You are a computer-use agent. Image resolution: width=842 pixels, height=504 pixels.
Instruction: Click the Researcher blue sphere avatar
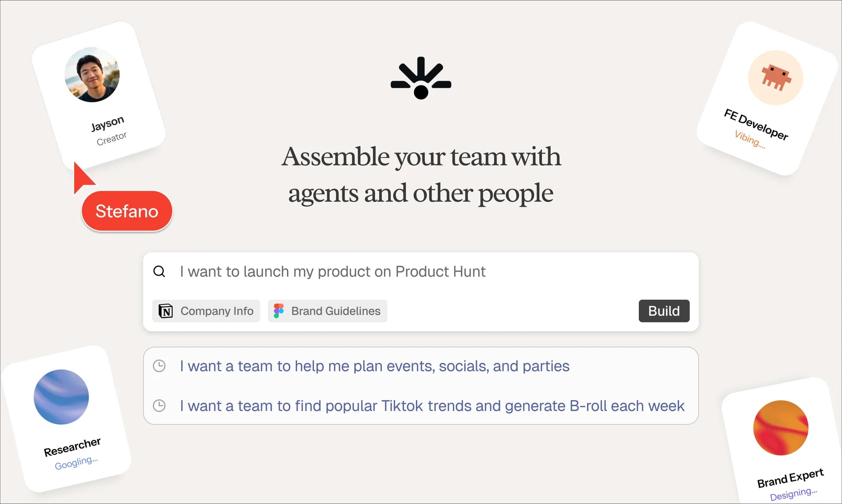(61, 397)
